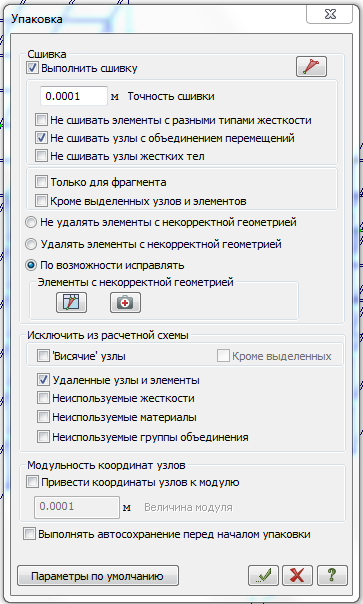Open help with the question mark button
Screen dimensions: 363x604
pos(332,575)
